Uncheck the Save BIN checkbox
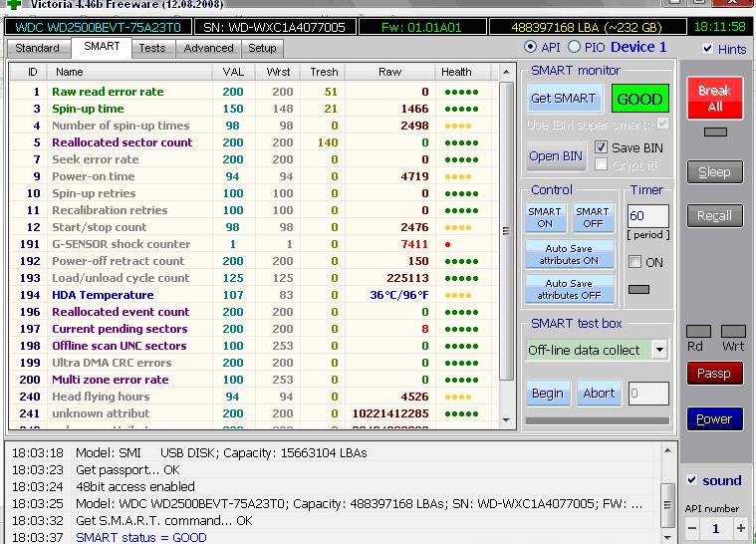Viewport: 756px width, 544px height. pos(601,147)
